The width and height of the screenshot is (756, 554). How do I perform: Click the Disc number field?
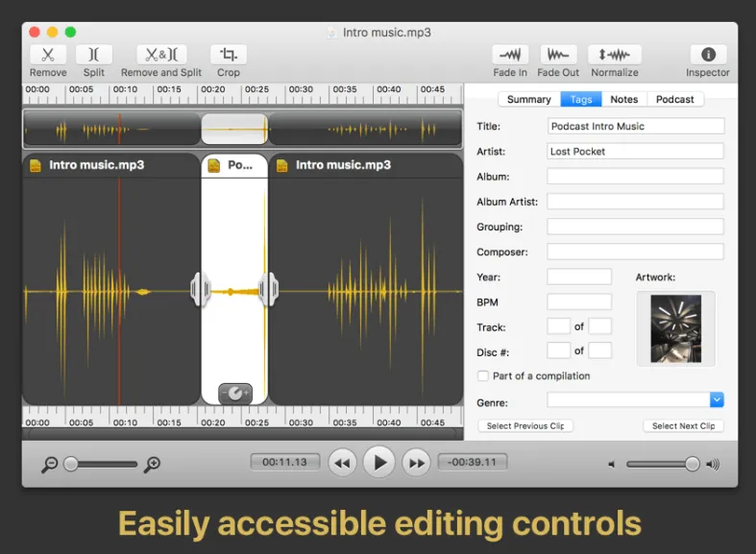pos(558,350)
